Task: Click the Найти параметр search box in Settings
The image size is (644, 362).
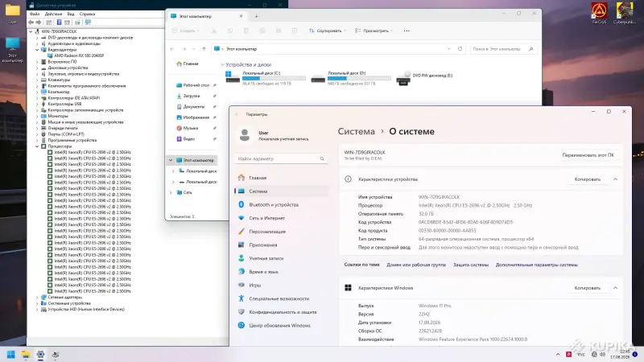Action: tap(281, 158)
